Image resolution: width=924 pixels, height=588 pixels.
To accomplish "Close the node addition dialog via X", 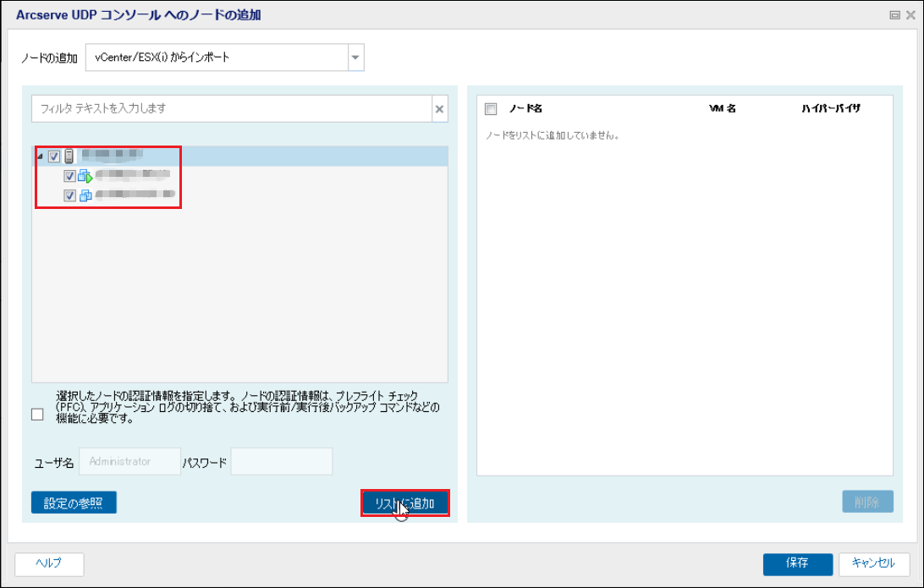I will 910,15.
